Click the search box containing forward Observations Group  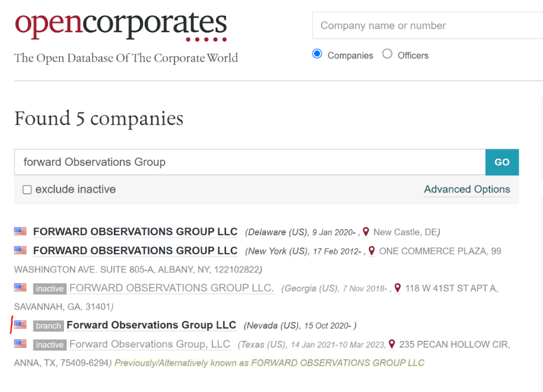pos(249,162)
